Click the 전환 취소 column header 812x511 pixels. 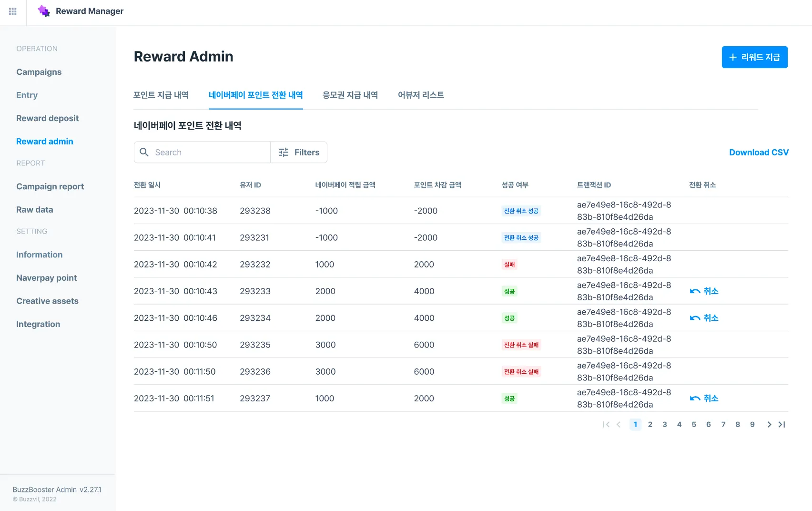click(x=702, y=185)
